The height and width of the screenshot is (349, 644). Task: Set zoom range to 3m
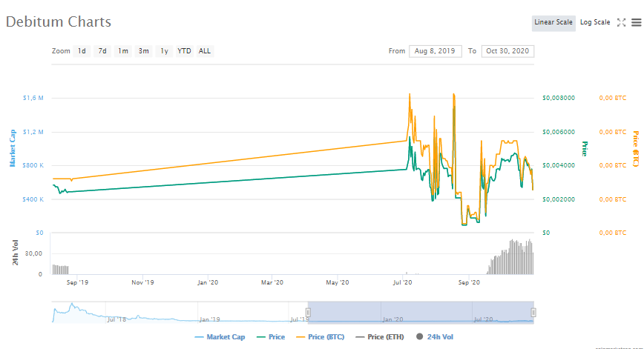click(143, 51)
